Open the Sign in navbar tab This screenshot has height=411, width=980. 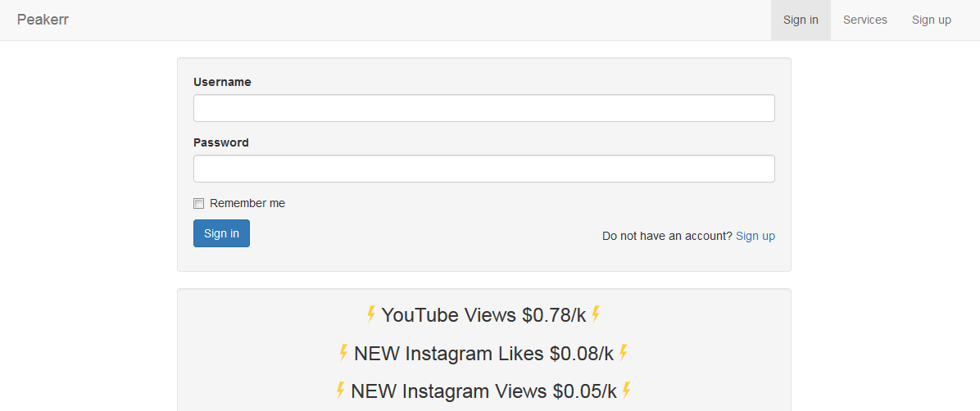click(x=801, y=20)
